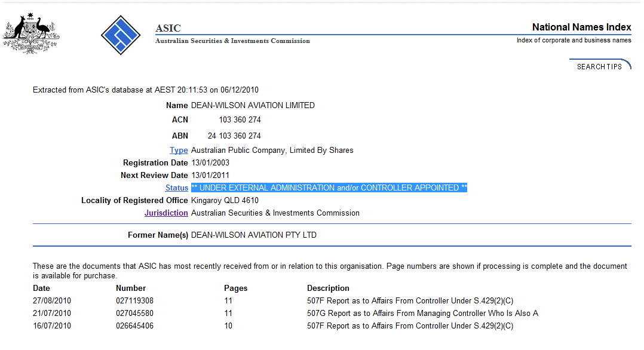Click the Australian Securities & Investments Commission header subtitle
This screenshot has width=644, height=350.
(232, 41)
